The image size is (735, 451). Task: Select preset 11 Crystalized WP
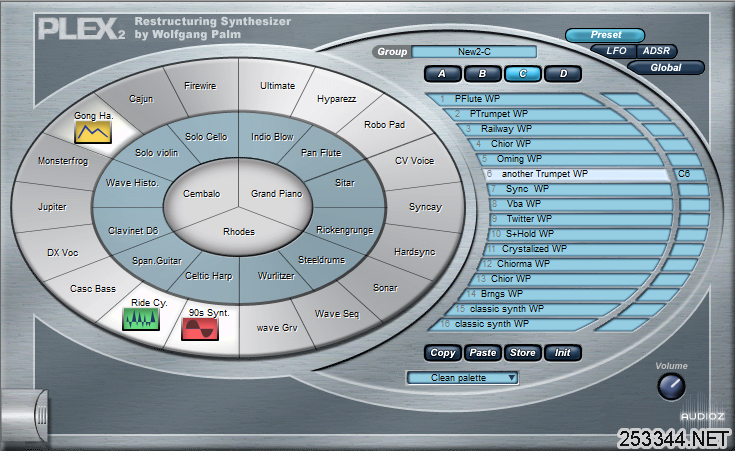pyautogui.click(x=576, y=249)
